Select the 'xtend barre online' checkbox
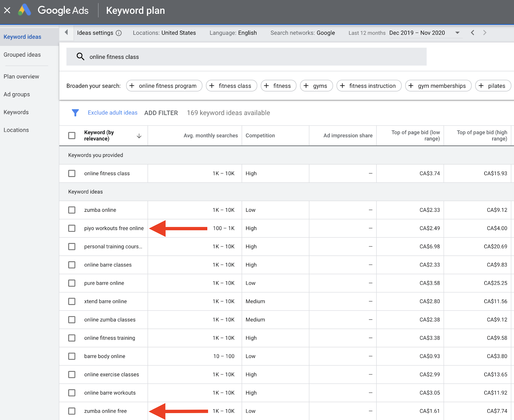 72,301
